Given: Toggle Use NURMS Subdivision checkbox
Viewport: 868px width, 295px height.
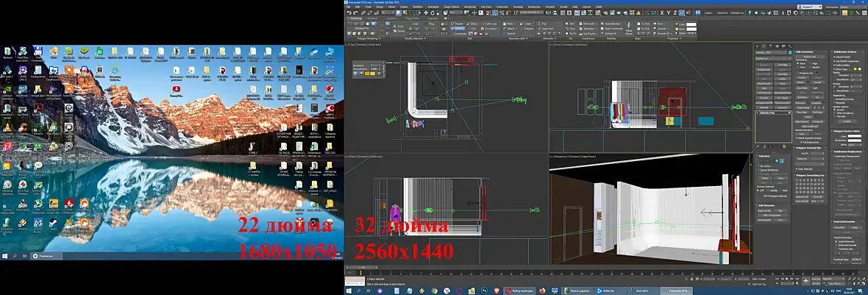Looking at the screenshot, I should tap(835, 61).
